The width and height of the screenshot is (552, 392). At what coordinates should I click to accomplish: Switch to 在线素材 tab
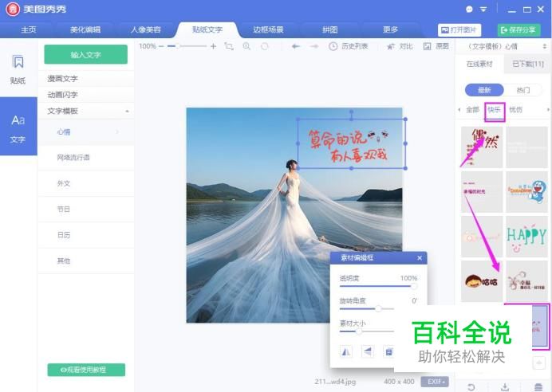pos(479,64)
